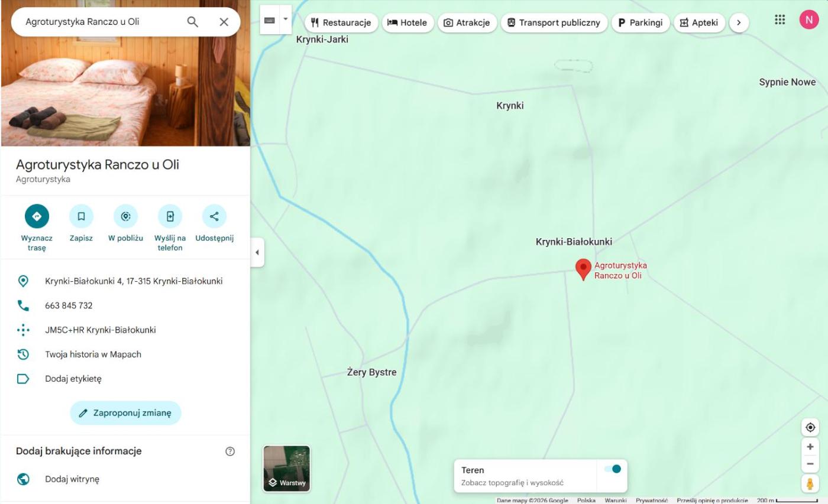Click the search magnifier icon
The image size is (828, 504).
tap(193, 22)
